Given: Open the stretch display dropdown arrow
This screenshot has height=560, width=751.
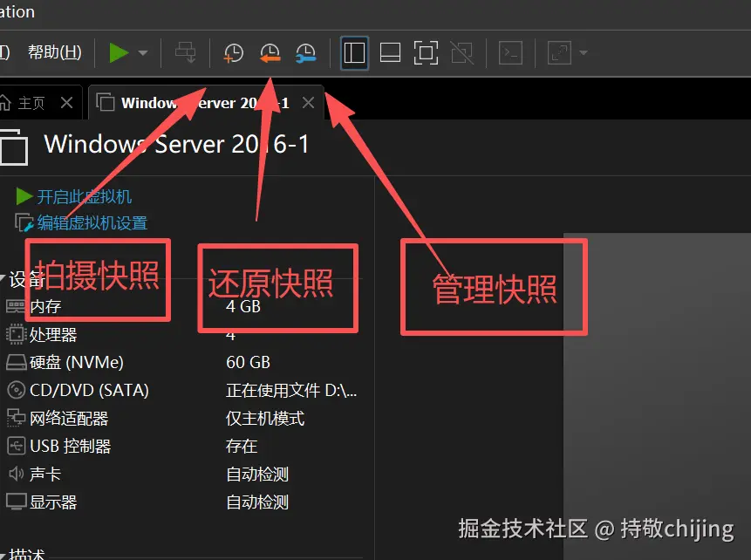Looking at the screenshot, I should tap(584, 52).
